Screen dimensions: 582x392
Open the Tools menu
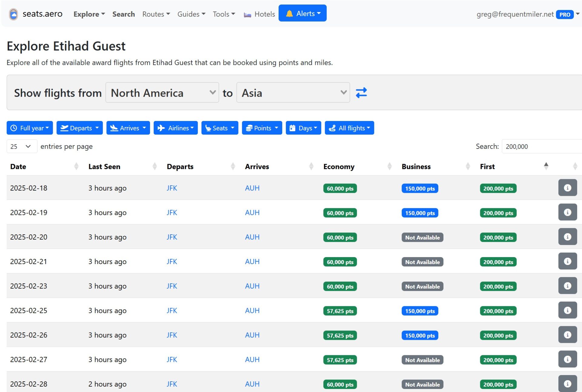tap(224, 14)
